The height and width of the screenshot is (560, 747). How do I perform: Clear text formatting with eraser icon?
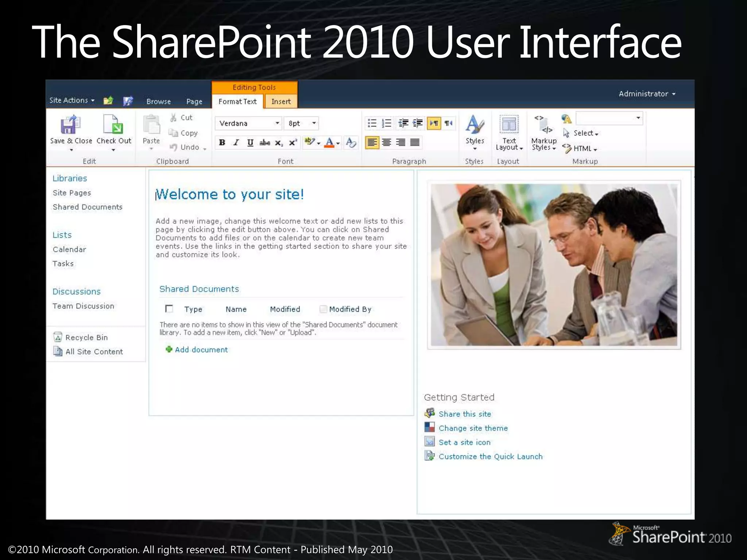[351, 143]
